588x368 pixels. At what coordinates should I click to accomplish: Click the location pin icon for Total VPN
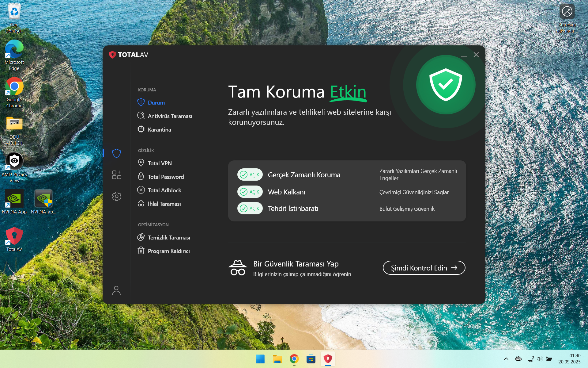141,163
